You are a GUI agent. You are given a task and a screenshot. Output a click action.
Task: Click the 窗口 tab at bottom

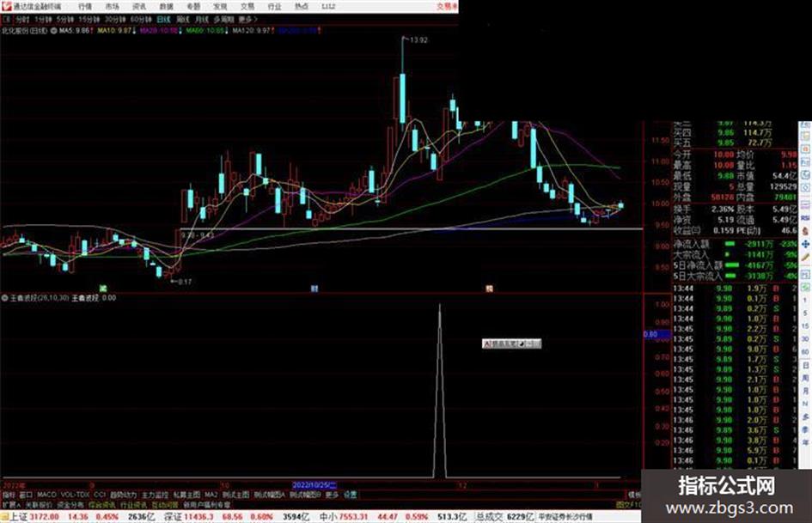[x=26, y=495]
